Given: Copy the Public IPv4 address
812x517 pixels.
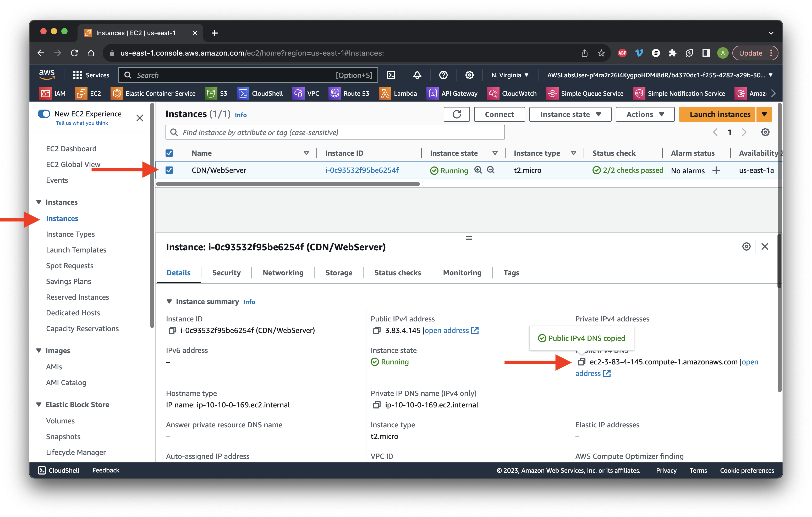Looking at the screenshot, I should coord(377,330).
